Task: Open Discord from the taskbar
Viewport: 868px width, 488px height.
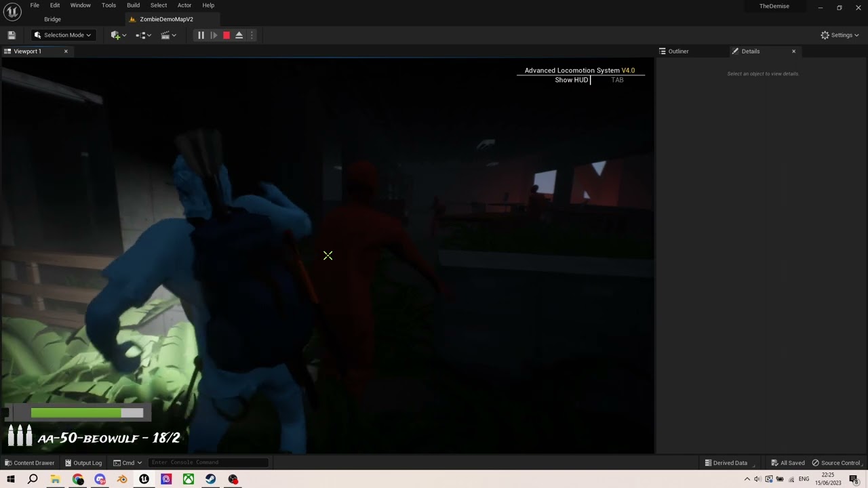Action: [x=100, y=479]
